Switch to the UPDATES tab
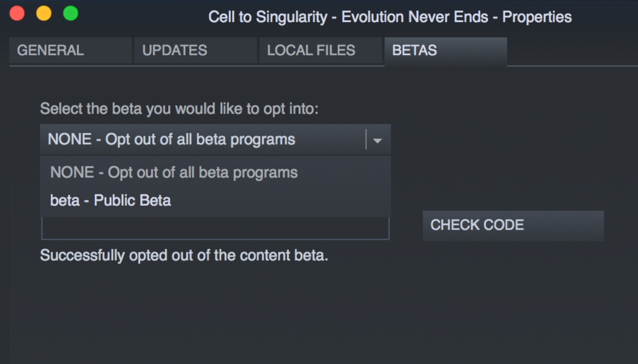Viewport: 638px width, 364px height. pyautogui.click(x=195, y=51)
